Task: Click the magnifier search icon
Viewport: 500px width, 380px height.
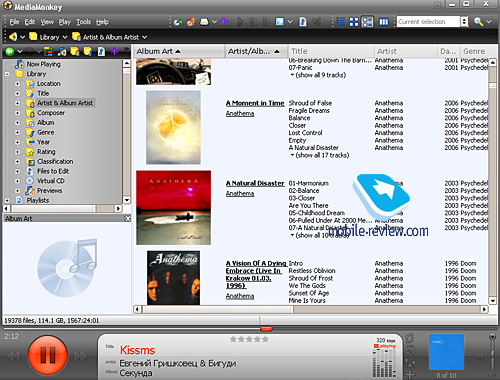Action: (x=479, y=22)
